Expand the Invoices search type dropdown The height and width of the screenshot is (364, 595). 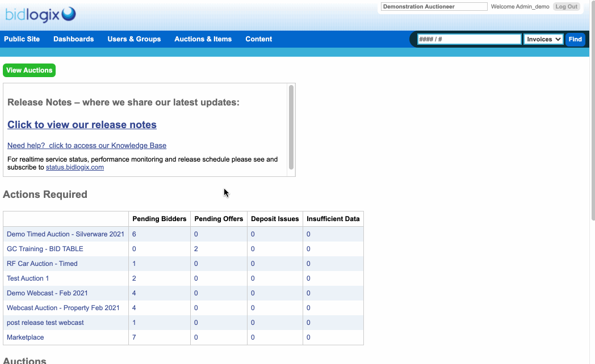coord(543,39)
